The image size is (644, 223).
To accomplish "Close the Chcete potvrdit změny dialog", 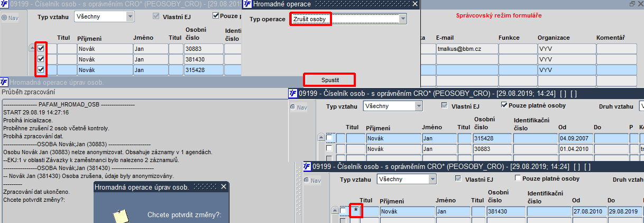I will [224, 187].
